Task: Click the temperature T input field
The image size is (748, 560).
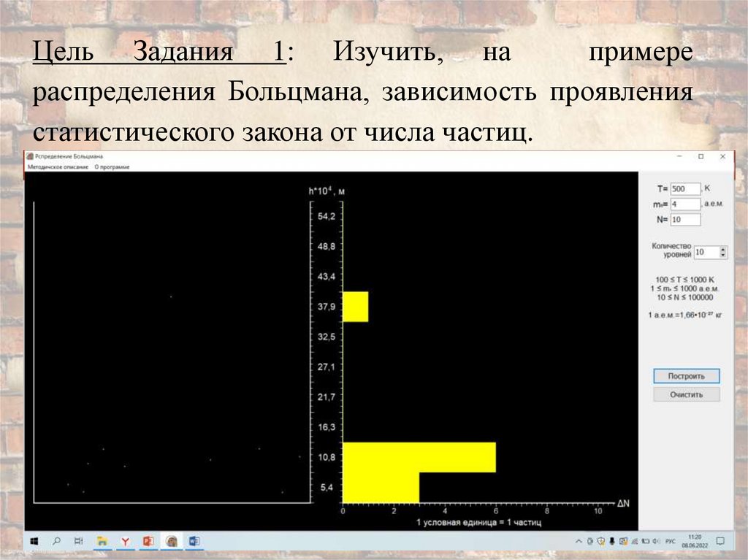Action: [x=685, y=188]
